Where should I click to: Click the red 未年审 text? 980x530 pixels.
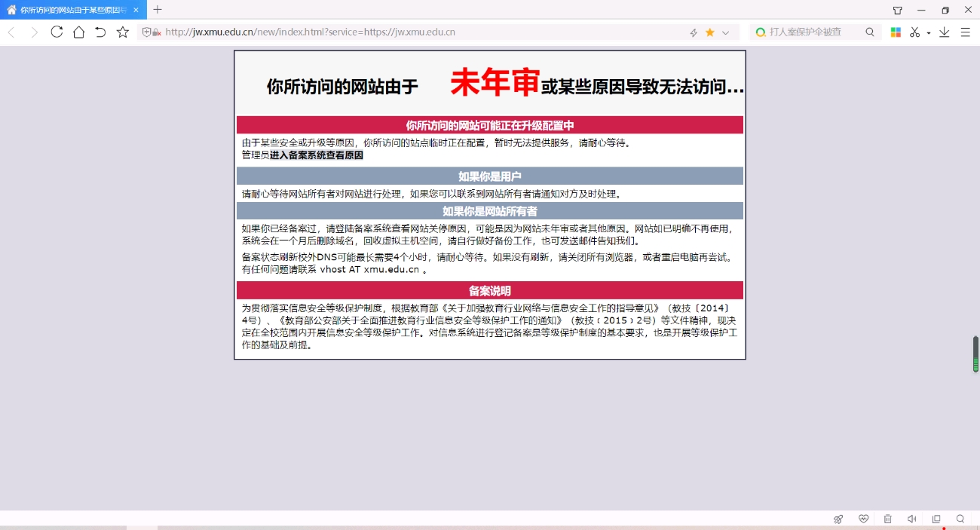tap(495, 83)
